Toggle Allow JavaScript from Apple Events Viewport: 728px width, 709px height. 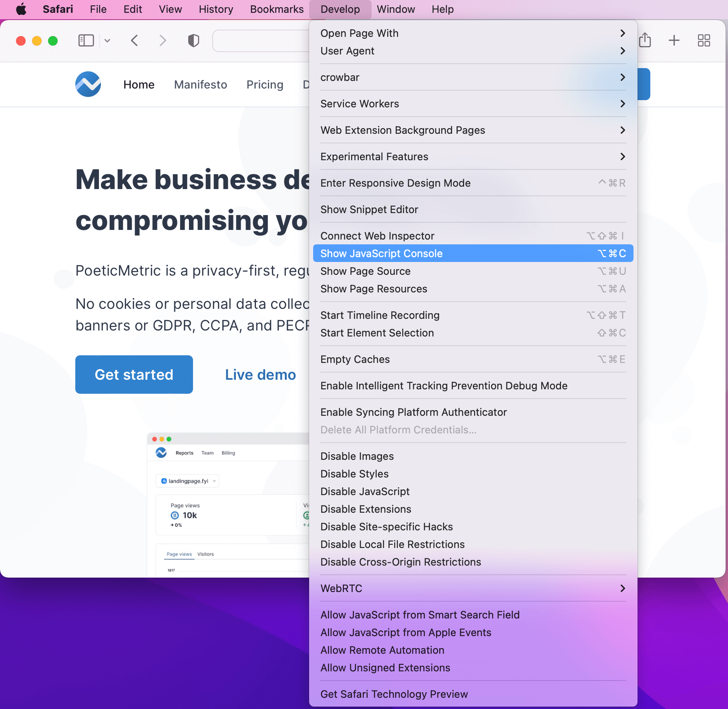473,632
